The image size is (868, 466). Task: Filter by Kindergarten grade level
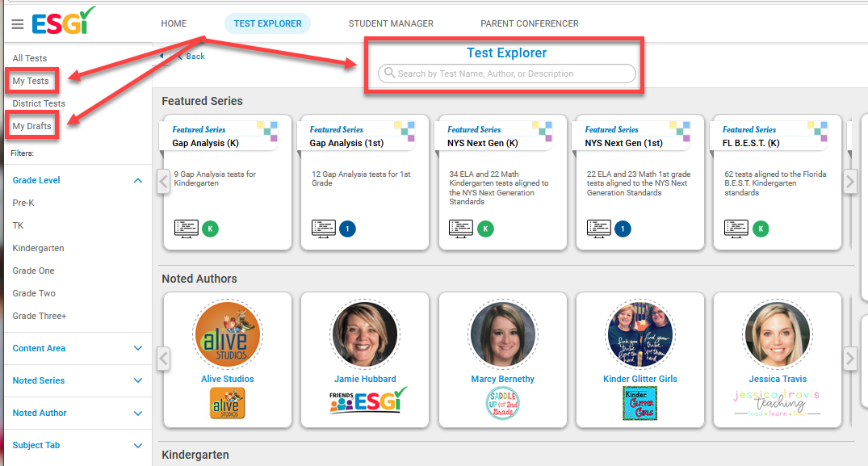[x=38, y=248]
